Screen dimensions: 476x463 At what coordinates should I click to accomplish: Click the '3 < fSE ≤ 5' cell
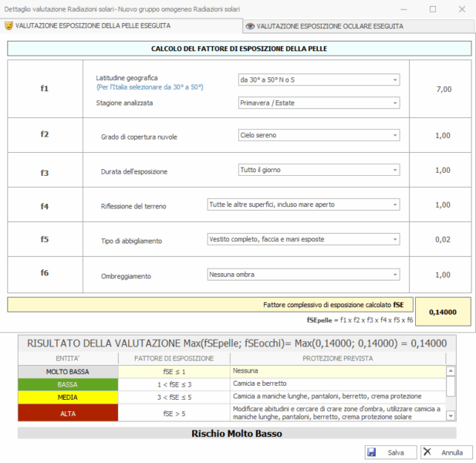(x=174, y=397)
